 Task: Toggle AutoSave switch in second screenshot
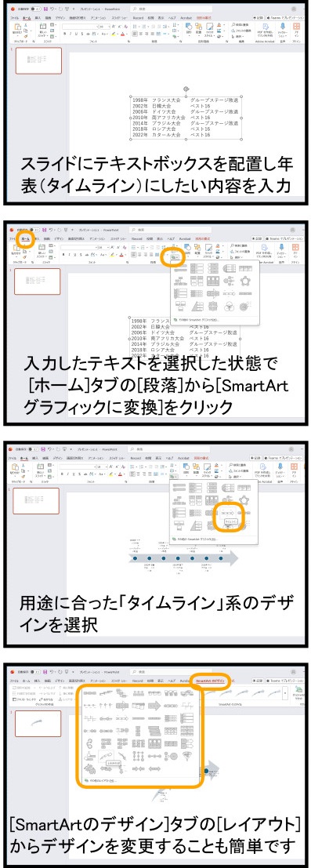36,230
